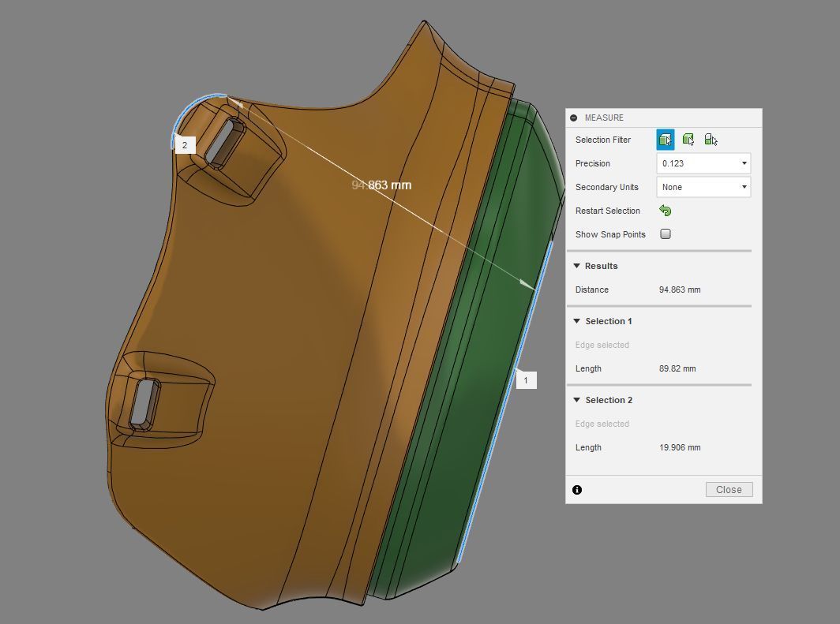
Task: Select the face/edge/vertex selection filter icon
Action: 666,140
